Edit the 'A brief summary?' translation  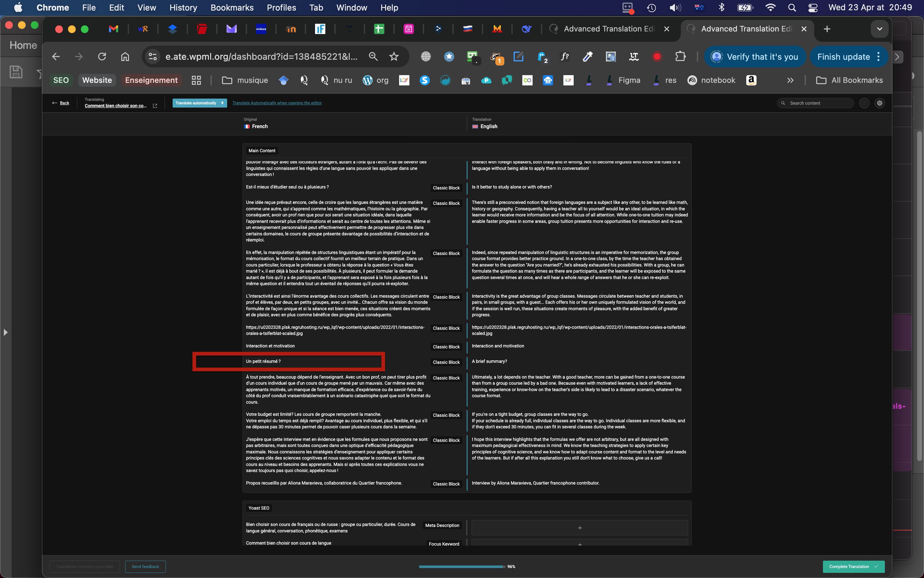(490, 361)
